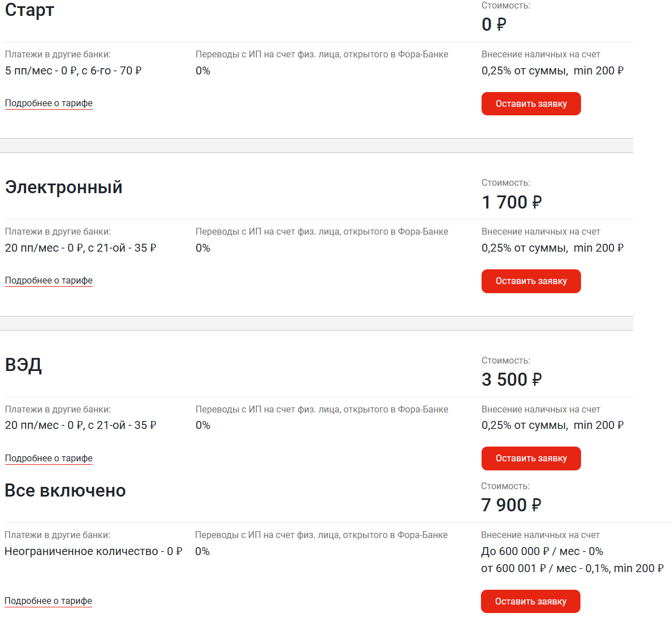
Task: Click the 0 ₽ cost of Старт
Action: click(x=493, y=24)
